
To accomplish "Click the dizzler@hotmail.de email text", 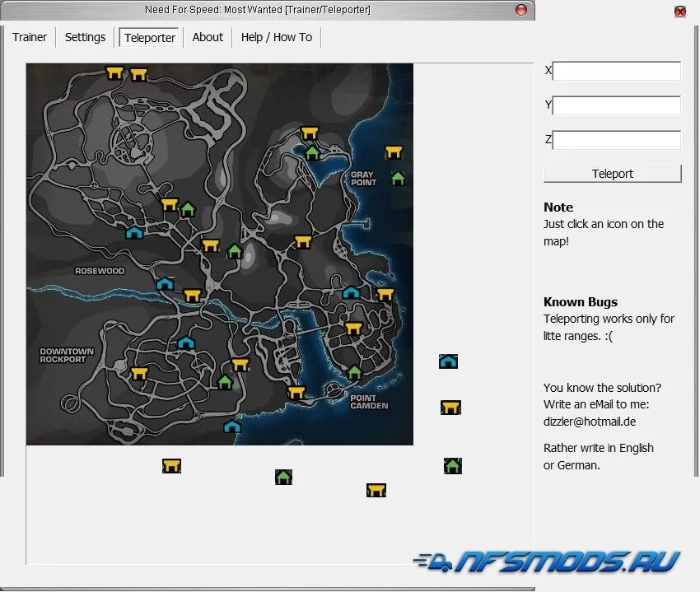I will click(x=590, y=422).
